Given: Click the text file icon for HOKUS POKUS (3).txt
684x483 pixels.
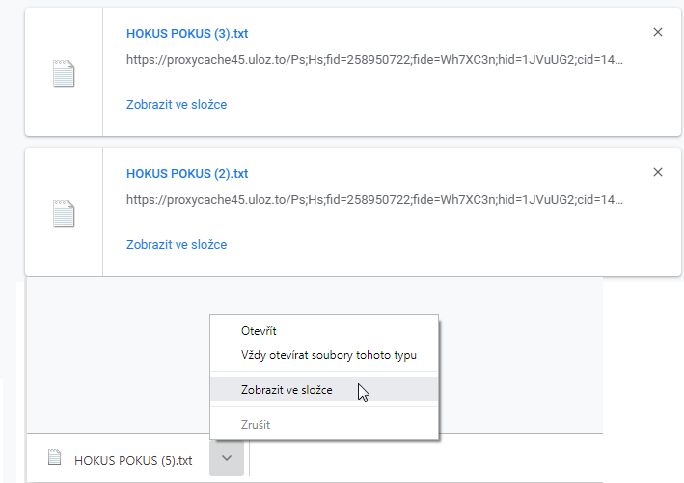Looking at the screenshot, I should (x=64, y=74).
